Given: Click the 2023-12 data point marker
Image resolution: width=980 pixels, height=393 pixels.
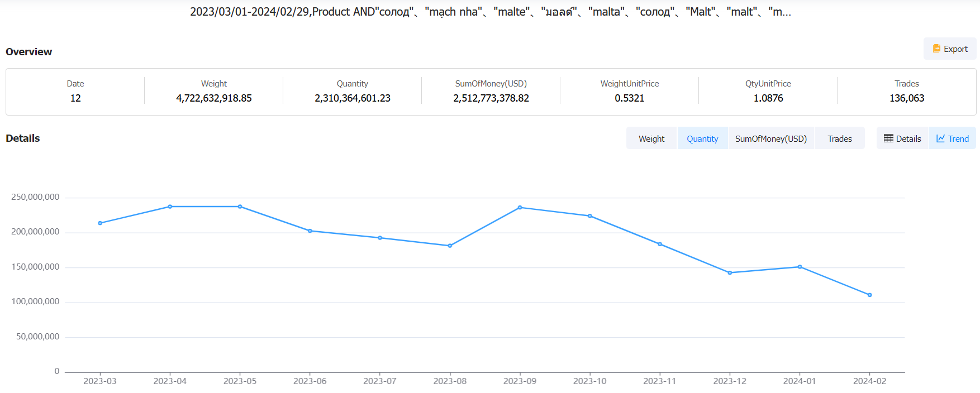Looking at the screenshot, I should 730,273.
